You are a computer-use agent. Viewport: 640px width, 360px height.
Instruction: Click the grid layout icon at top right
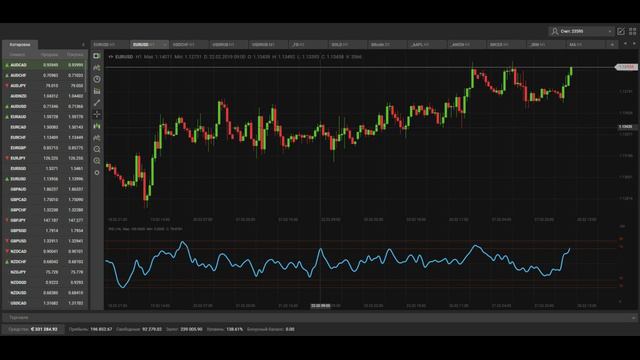pos(632,31)
